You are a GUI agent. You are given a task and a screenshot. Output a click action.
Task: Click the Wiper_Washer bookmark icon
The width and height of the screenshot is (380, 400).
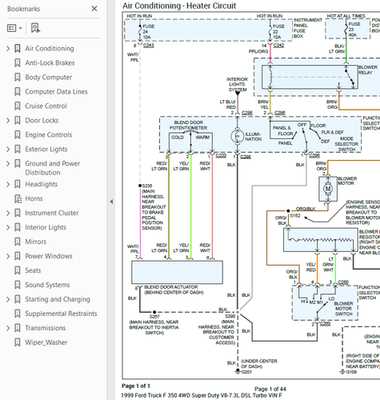[x=17, y=342]
